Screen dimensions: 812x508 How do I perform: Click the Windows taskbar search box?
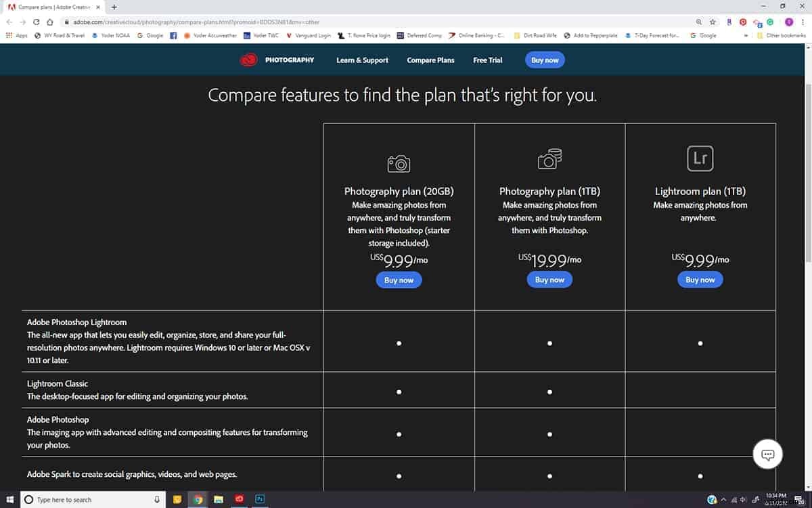(91, 499)
